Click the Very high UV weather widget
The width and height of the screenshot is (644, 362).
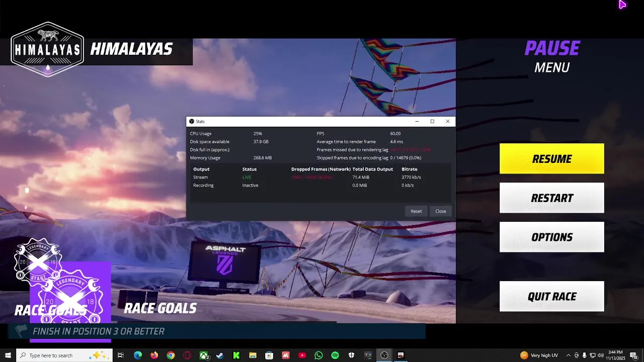539,355
